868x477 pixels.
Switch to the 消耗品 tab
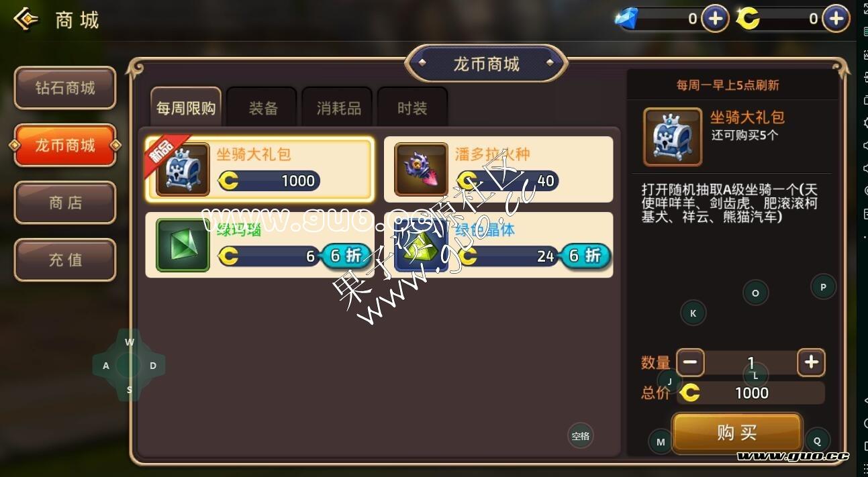pos(338,107)
